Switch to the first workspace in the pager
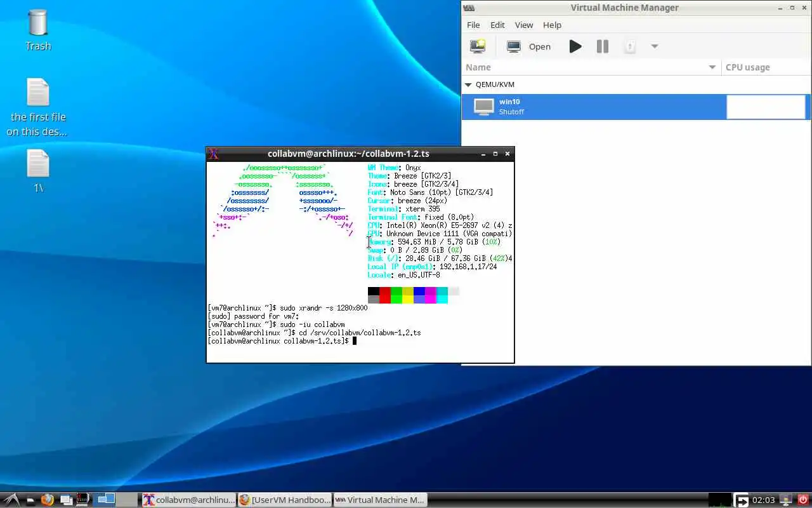Viewport: 812px width, 508px height. pos(105,500)
